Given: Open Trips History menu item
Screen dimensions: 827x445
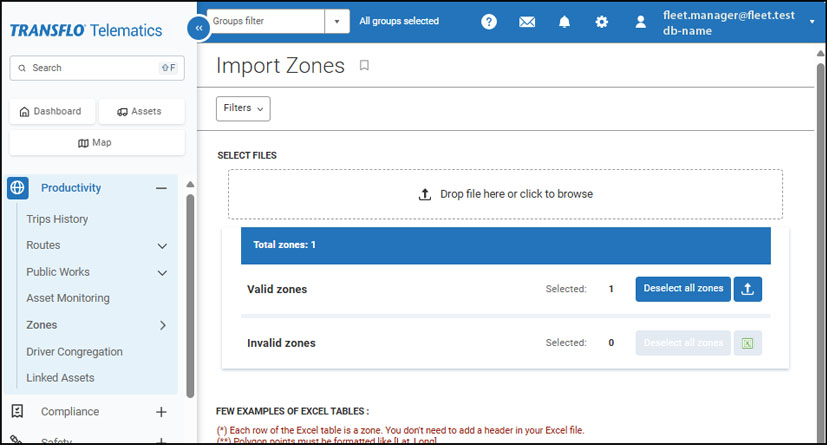Looking at the screenshot, I should point(57,219).
